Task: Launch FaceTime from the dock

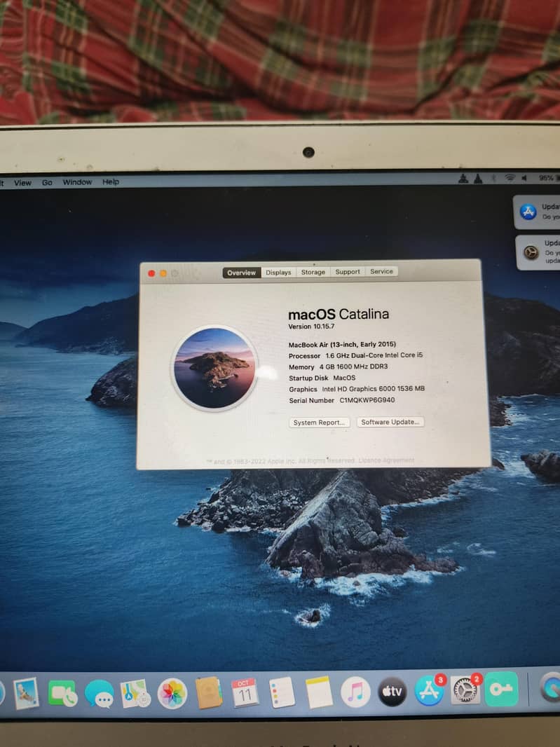Action: (x=62, y=694)
